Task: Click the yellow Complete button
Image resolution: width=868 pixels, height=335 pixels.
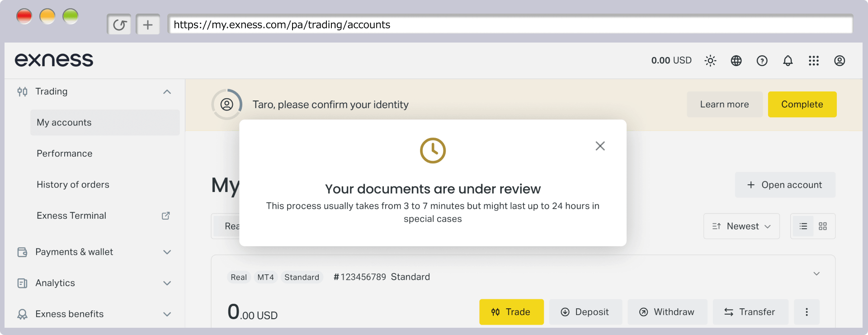Action: click(x=802, y=104)
